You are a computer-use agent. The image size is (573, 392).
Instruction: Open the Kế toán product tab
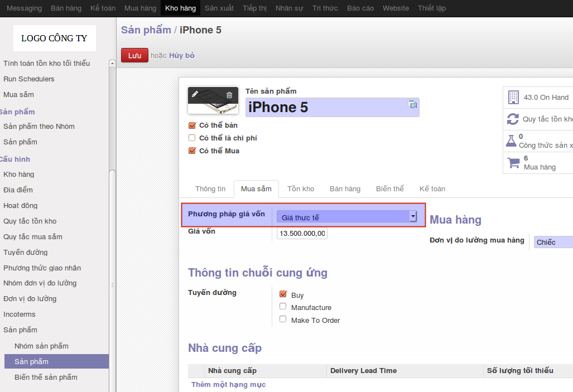(432, 189)
